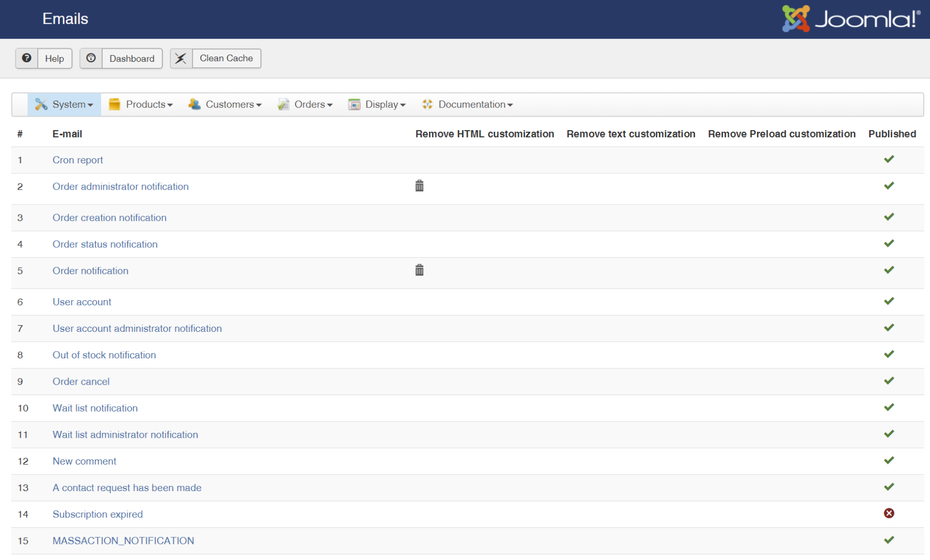This screenshot has height=560, width=930.
Task: Open the Products menu
Action: point(141,105)
